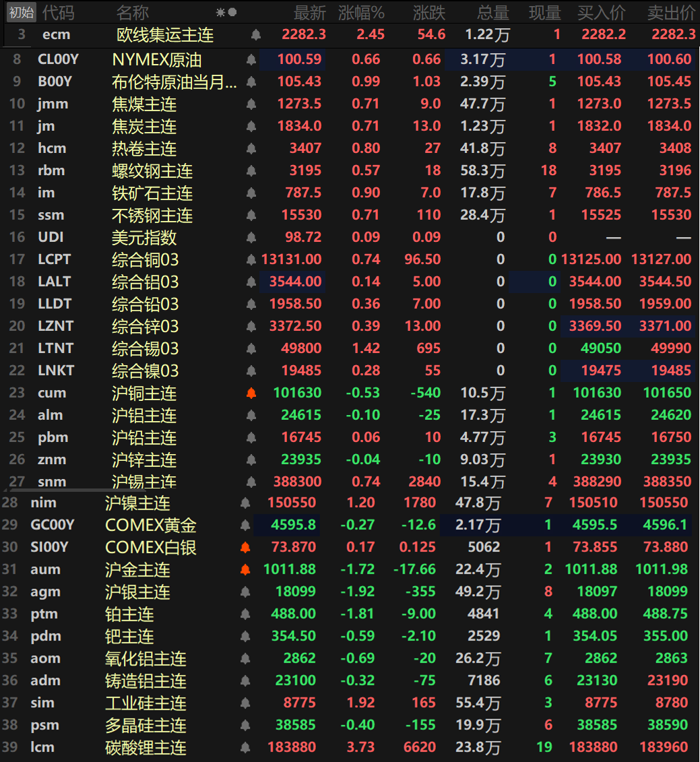Select the 螺纹钢主连 row name
Viewport: 700px width, 762px height.
point(152,171)
